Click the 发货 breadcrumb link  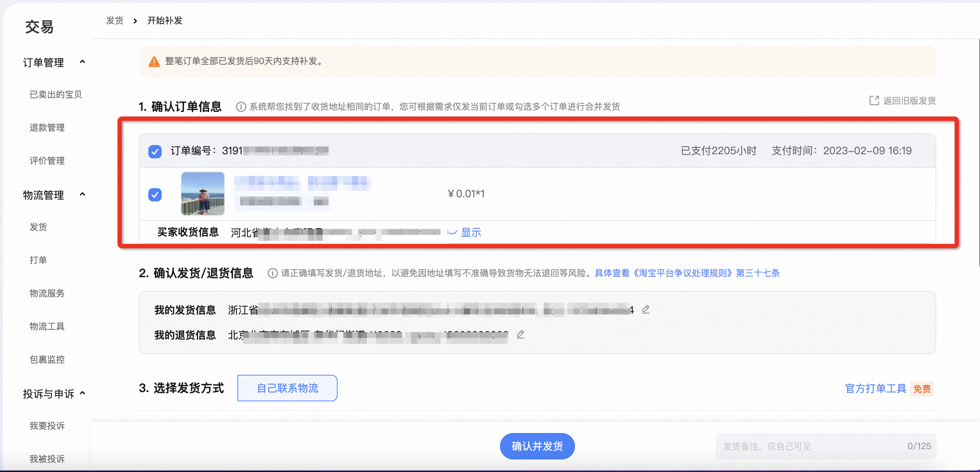pyautogui.click(x=115, y=21)
